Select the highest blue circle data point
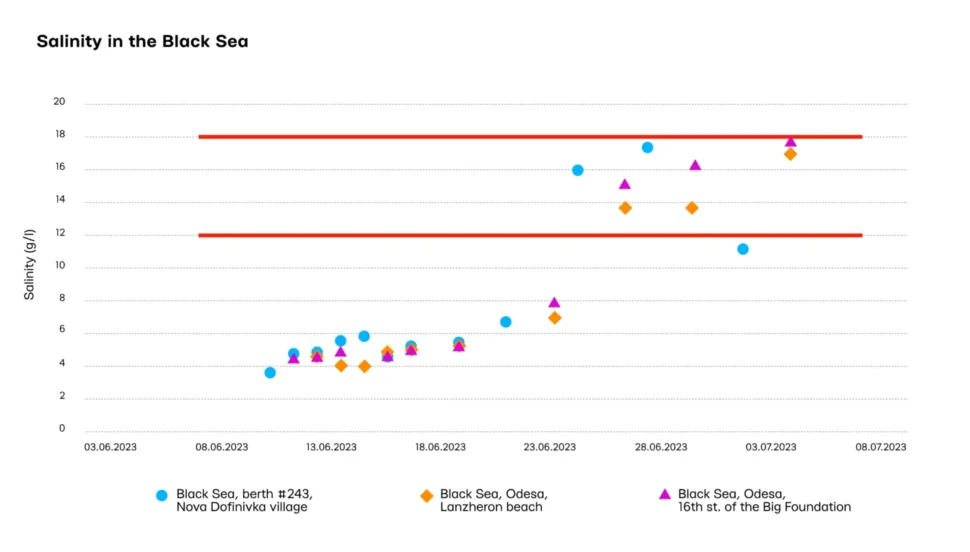970x552 pixels. pos(647,148)
